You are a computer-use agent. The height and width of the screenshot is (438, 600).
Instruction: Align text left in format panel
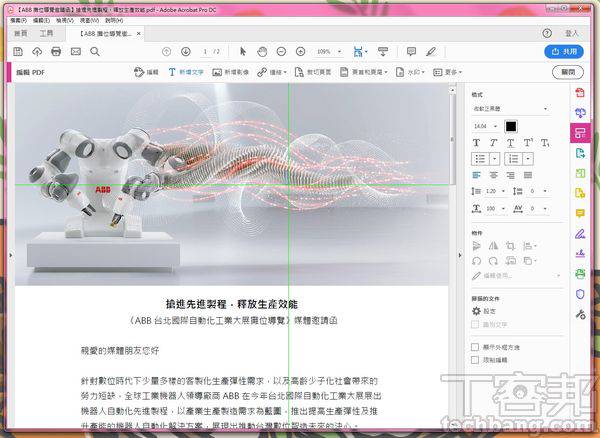(476, 175)
